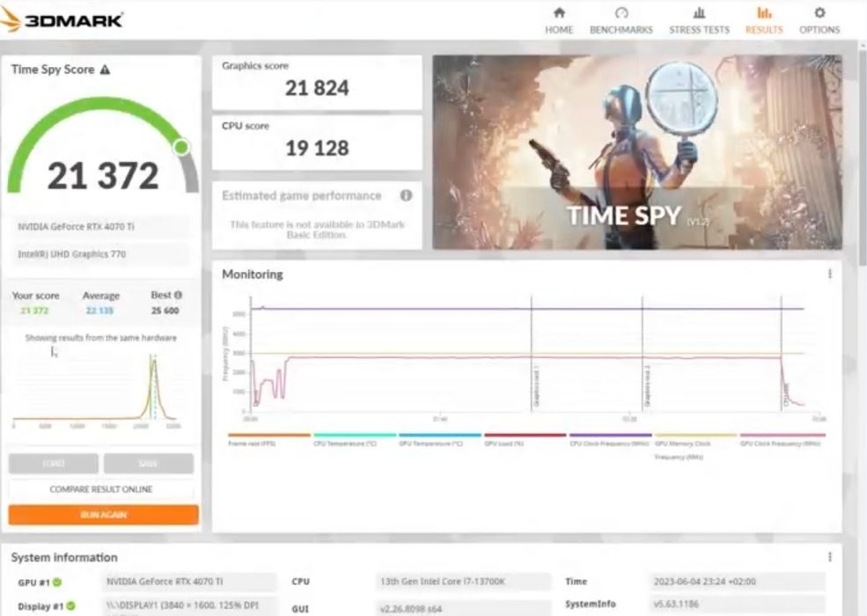Screen dimensions: 867x616
Task: Click the CPU test marker line in the chart
Action: coord(782,354)
